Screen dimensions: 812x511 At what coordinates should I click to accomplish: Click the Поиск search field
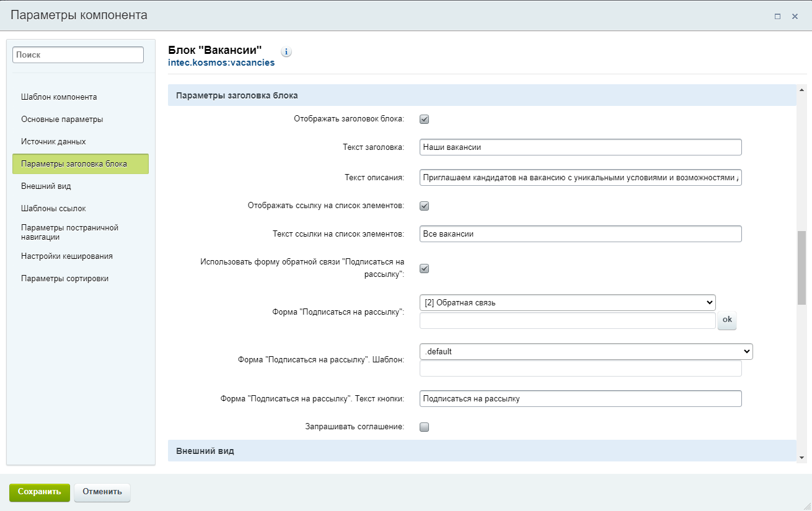(x=78, y=55)
